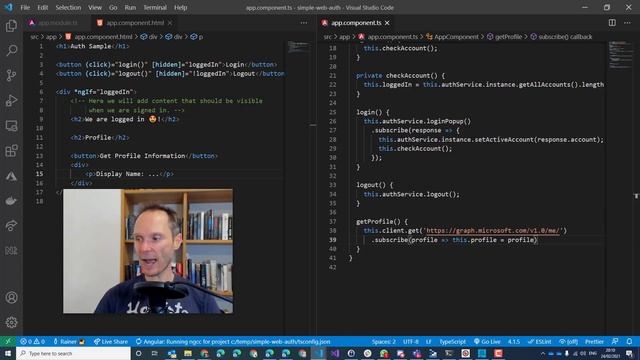Screen dimensions: 640x360
Task: Open the Run menu
Action: click(x=130, y=7)
